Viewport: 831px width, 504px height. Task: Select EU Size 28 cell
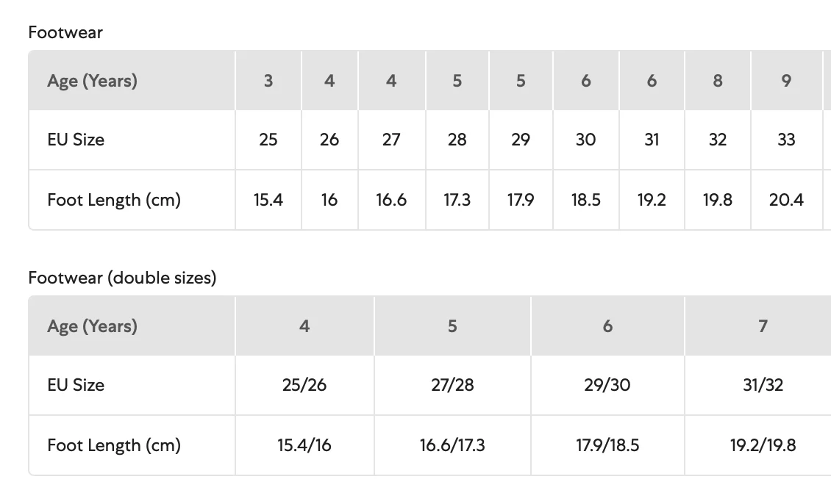[457, 140]
